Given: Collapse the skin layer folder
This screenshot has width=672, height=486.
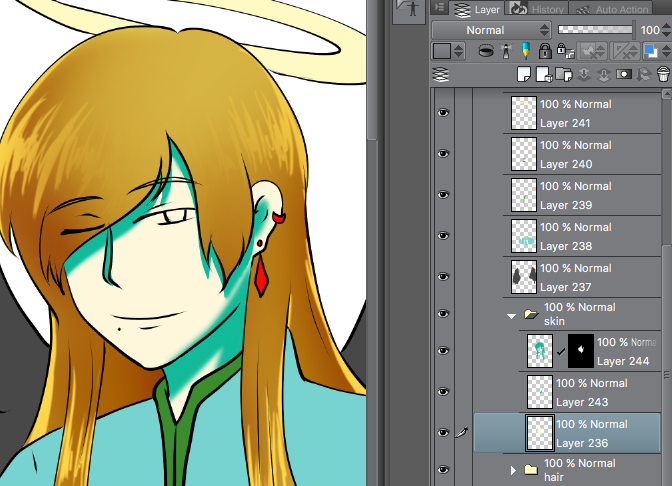Looking at the screenshot, I should [x=511, y=316].
